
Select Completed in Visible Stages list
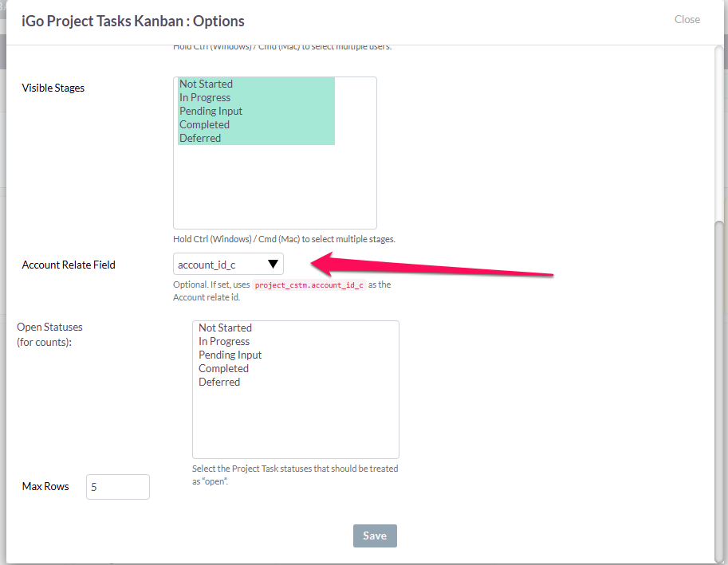(256, 124)
